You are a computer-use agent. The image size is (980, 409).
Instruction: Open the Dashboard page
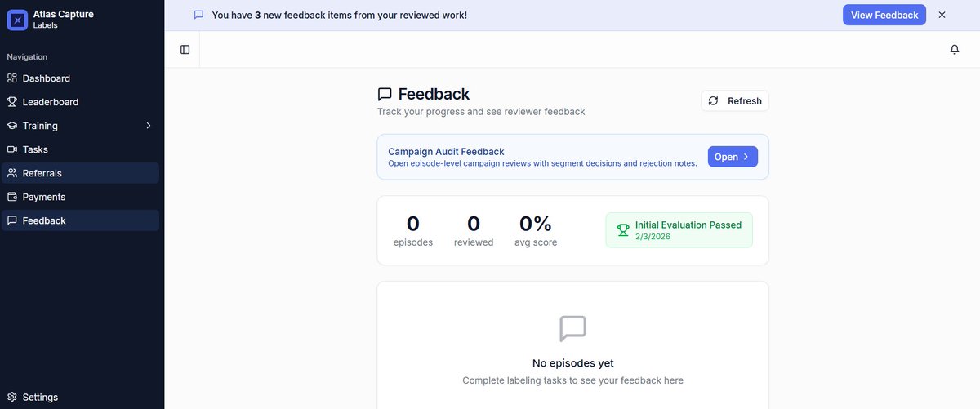pos(80,78)
